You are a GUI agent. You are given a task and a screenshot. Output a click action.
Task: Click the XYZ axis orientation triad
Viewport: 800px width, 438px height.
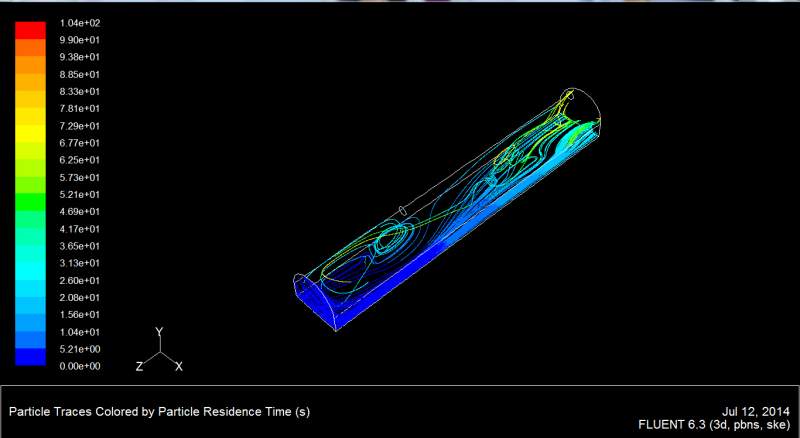pos(159,350)
